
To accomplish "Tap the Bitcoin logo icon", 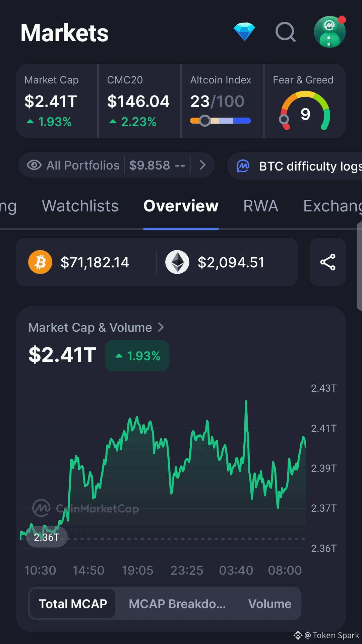I will coord(40,262).
